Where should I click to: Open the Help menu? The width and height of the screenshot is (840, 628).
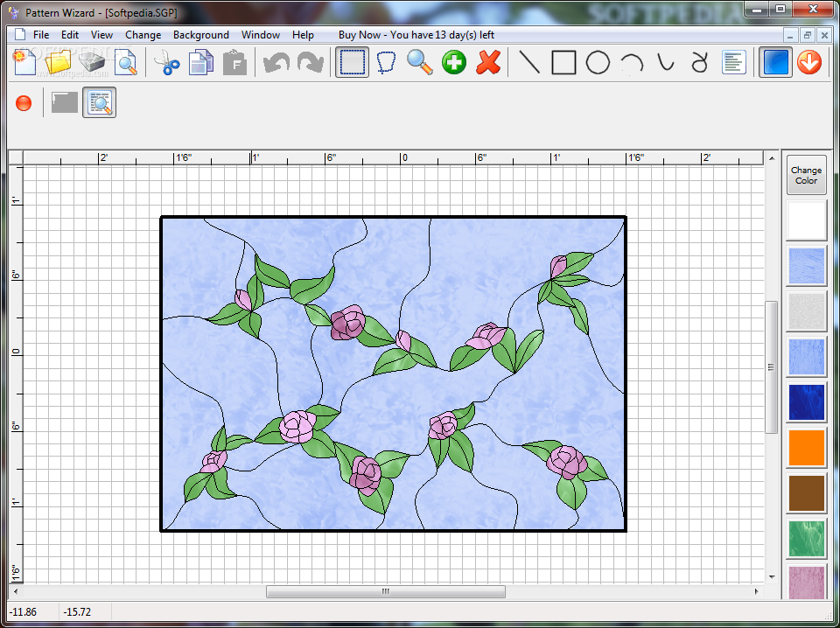pos(303,35)
